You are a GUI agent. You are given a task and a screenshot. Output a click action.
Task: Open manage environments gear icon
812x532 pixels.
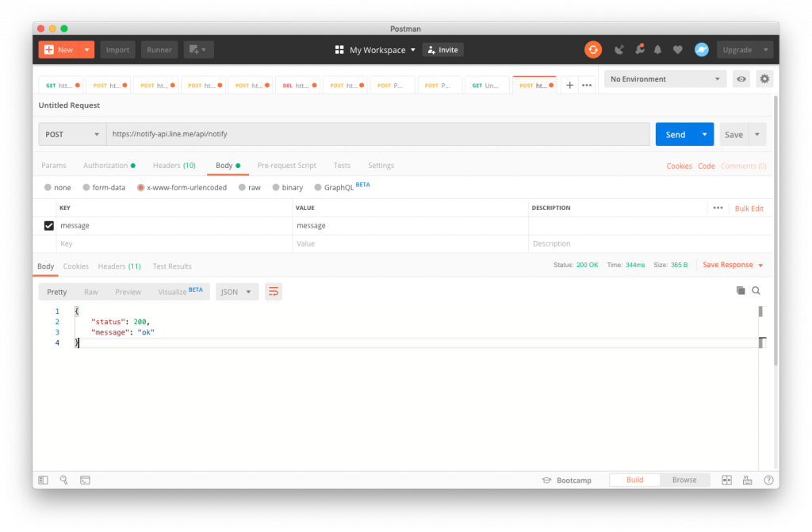click(764, 78)
